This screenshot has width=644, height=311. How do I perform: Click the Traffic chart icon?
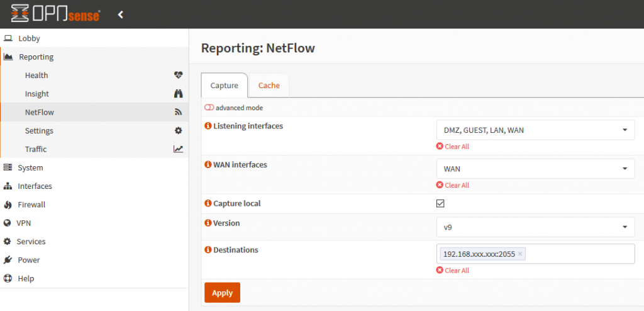point(178,149)
